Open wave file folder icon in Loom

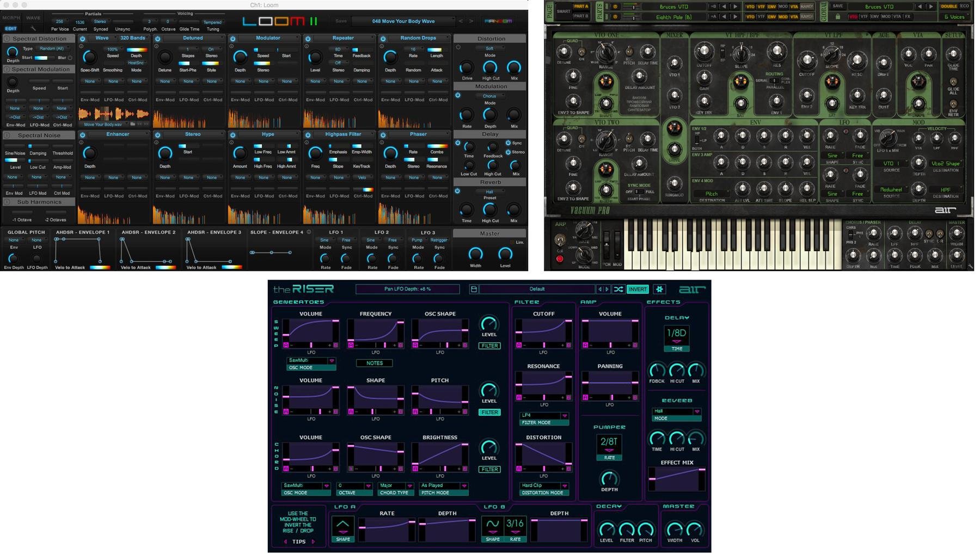(x=133, y=124)
